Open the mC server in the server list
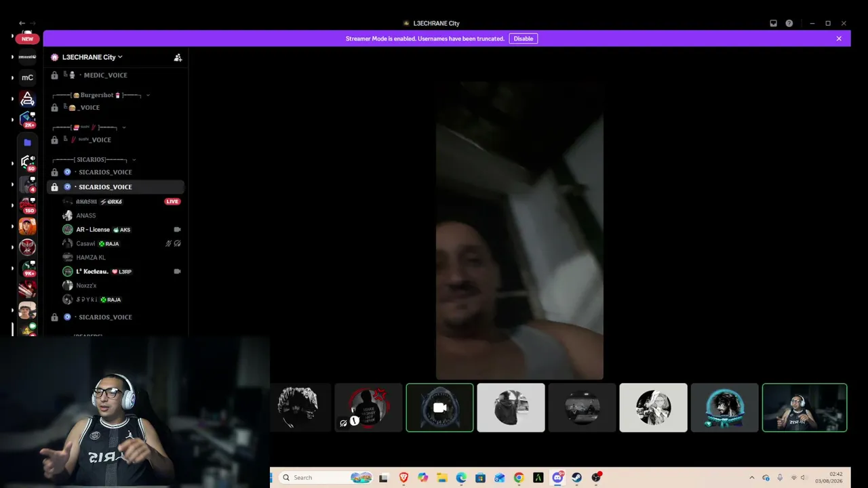The width and height of the screenshot is (868, 488). [x=27, y=77]
